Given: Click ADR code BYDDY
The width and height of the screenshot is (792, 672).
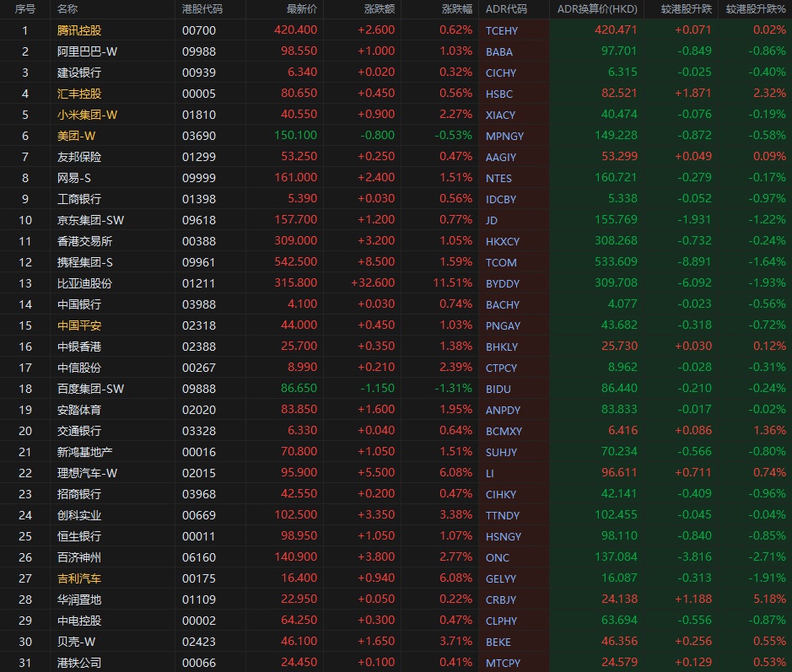Looking at the screenshot, I should click(503, 284).
